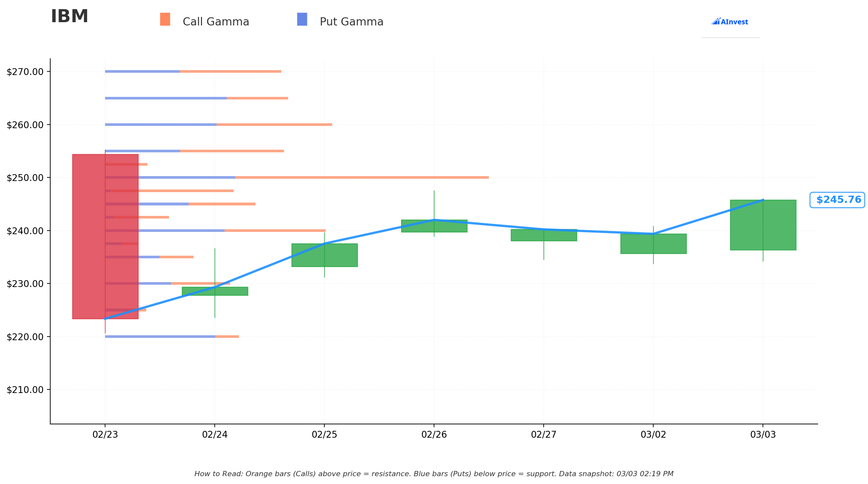Click the green 02/24 candlestick body
This screenshot has height=484, width=868.
tap(215, 291)
